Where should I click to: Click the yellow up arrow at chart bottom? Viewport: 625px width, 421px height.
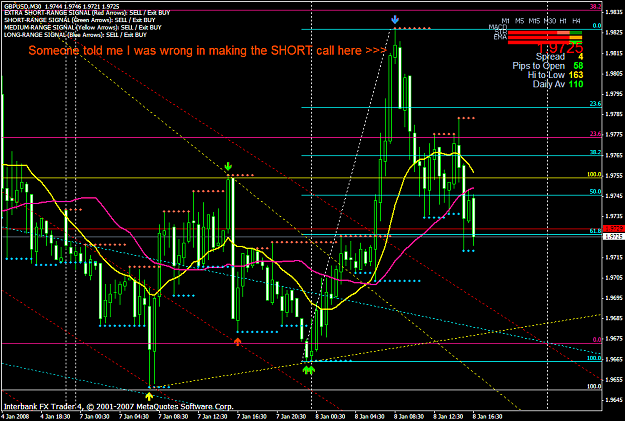point(149,396)
